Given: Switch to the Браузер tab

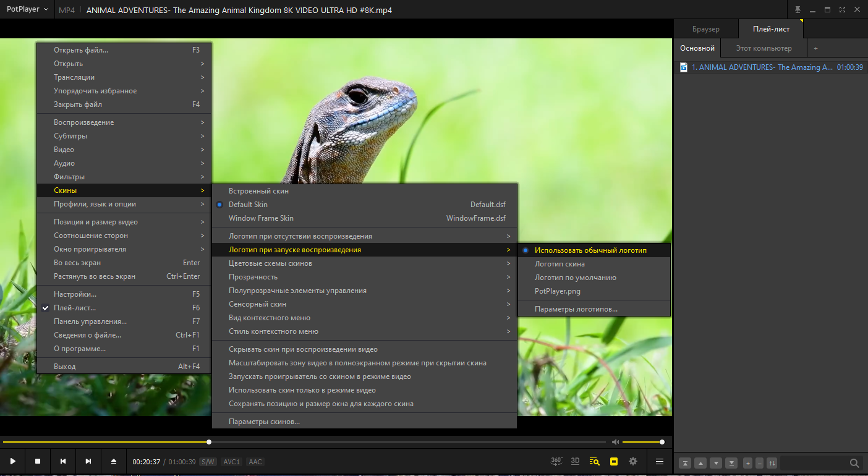Looking at the screenshot, I should tap(705, 29).
